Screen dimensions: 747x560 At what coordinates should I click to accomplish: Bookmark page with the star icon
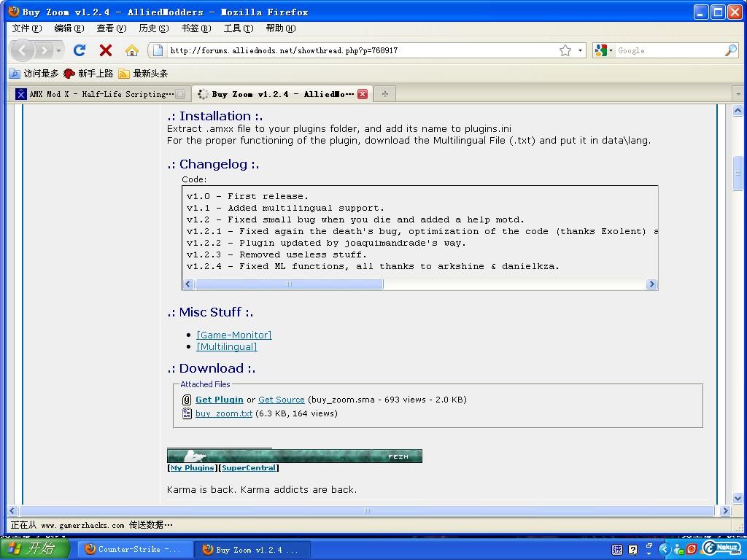pos(565,50)
